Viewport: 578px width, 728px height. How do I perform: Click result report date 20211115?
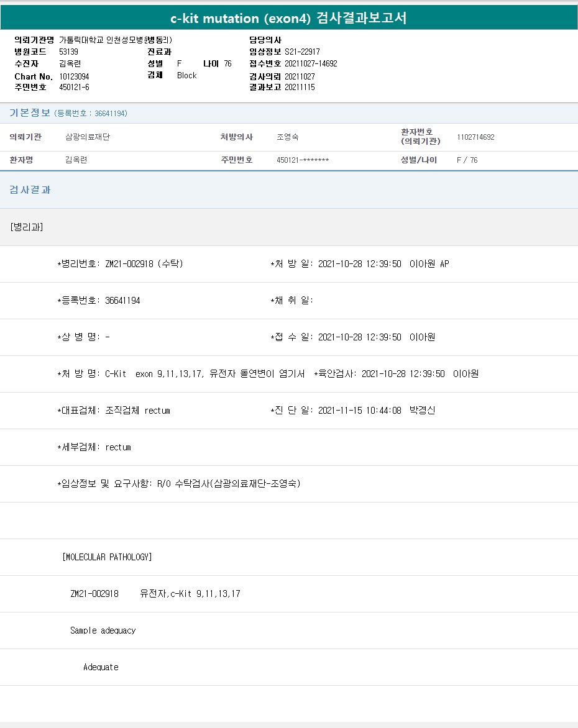(300, 88)
